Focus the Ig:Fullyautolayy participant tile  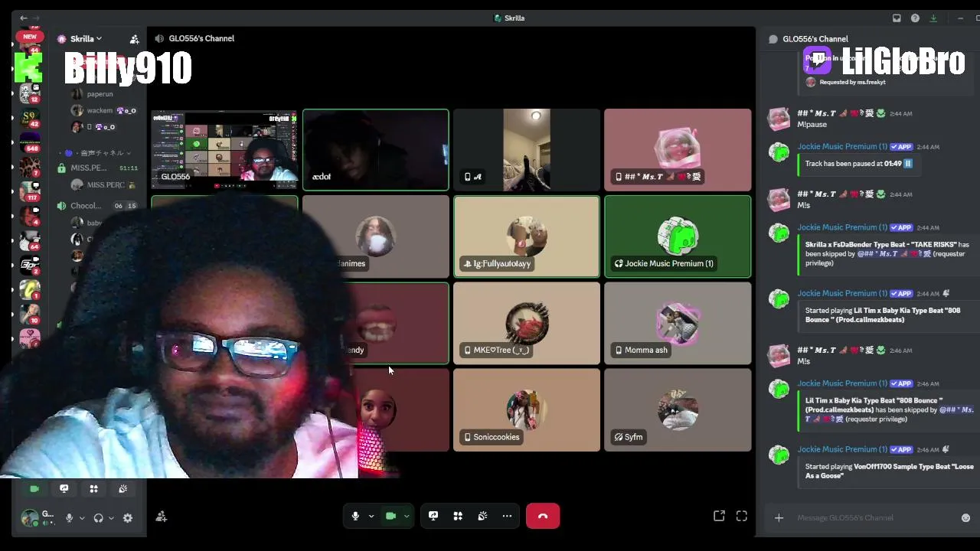click(527, 236)
